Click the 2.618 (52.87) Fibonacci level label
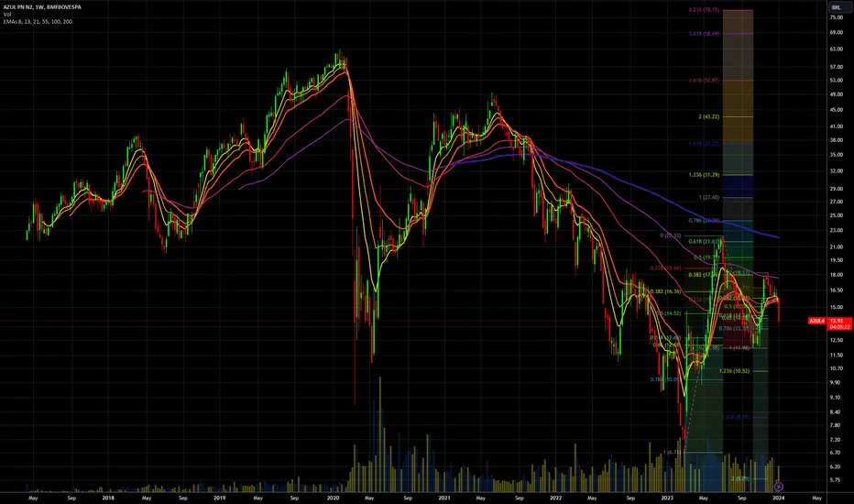 pos(704,80)
